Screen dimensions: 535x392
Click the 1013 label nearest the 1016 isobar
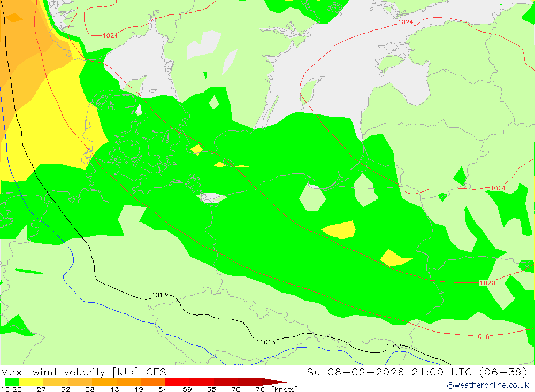click(394, 347)
